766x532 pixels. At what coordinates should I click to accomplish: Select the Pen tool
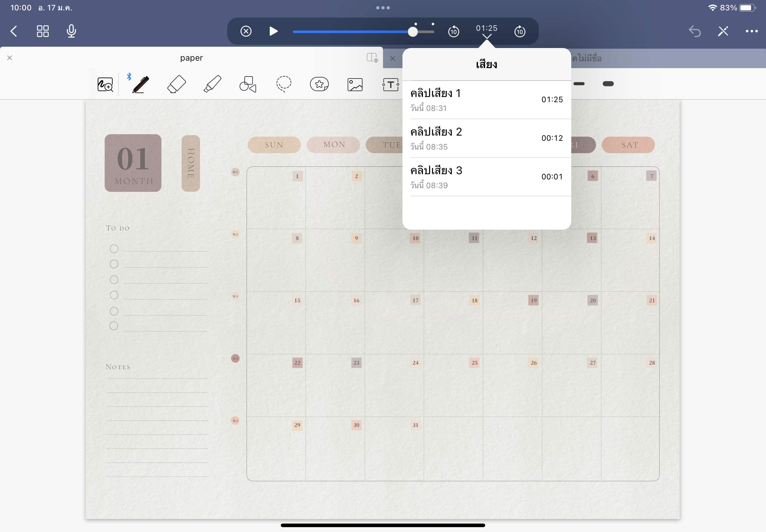(x=141, y=85)
